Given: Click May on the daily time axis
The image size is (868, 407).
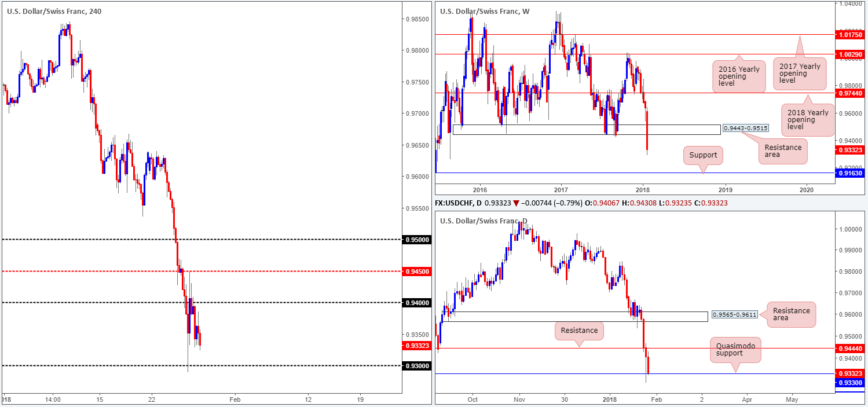Looking at the screenshot, I should click(x=792, y=399).
